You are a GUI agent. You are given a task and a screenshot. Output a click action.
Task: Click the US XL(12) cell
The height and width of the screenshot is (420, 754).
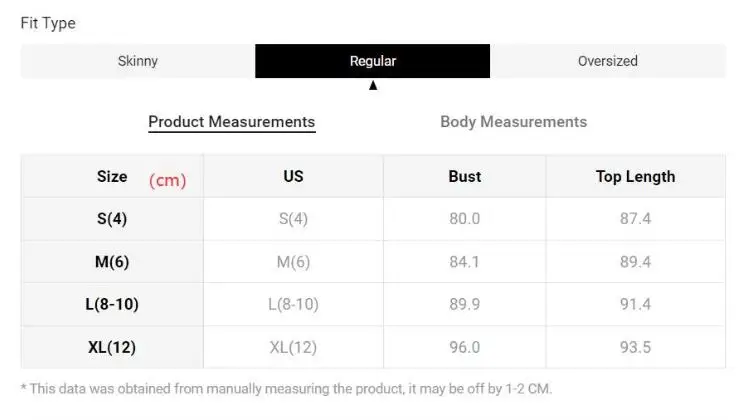pos(293,348)
